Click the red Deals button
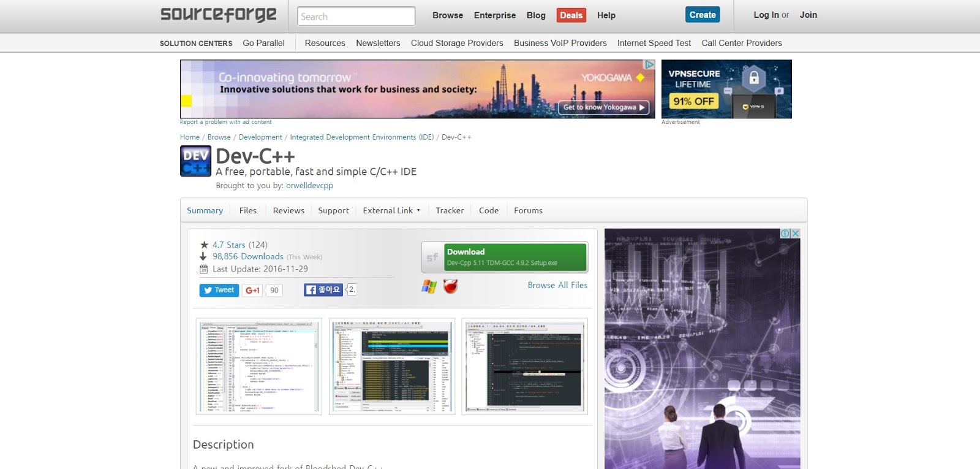This screenshot has height=469, width=980. pyautogui.click(x=571, y=15)
